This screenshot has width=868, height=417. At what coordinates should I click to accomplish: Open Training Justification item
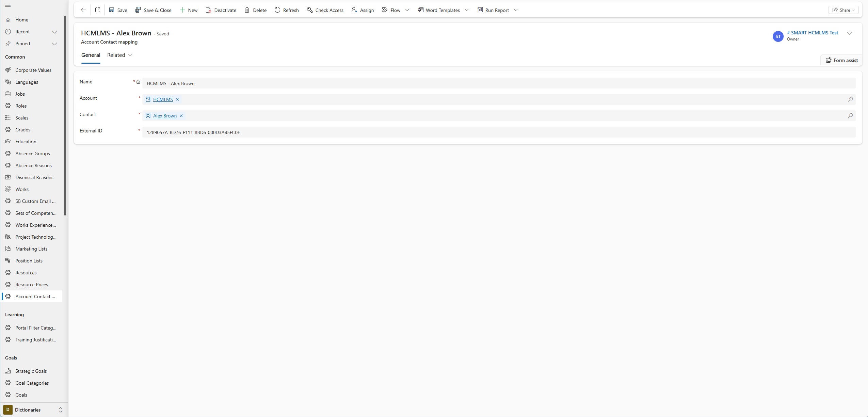click(x=31, y=340)
